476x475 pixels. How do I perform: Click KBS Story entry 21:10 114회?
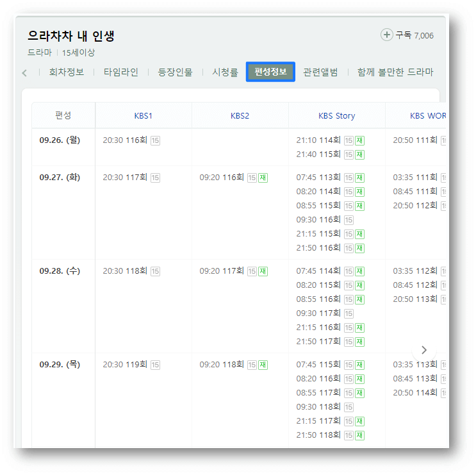click(x=318, y=140)
